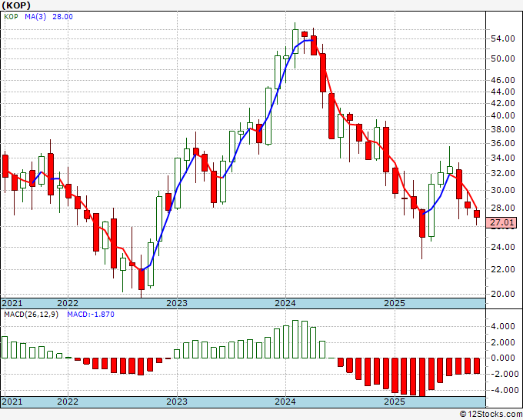The height and width of the screenshot is (420, 523).
Task: Click the KOP legend label
Action: tap(11, 17)
